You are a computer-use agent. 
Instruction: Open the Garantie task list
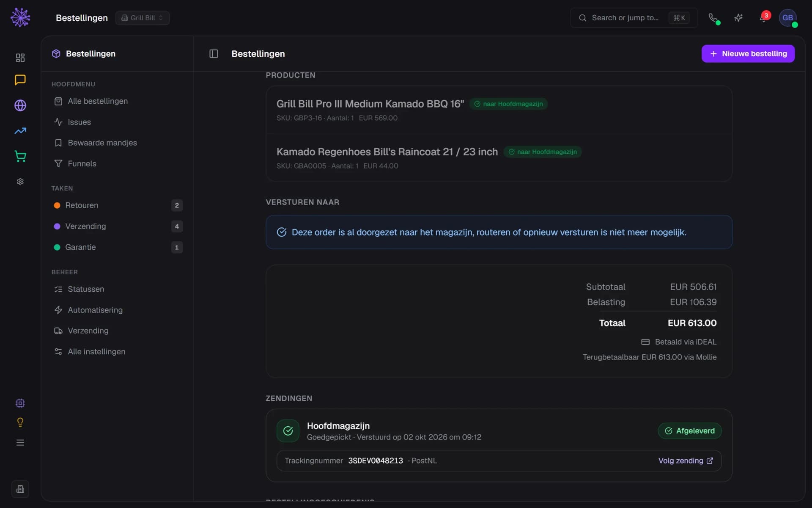(117, 247)
